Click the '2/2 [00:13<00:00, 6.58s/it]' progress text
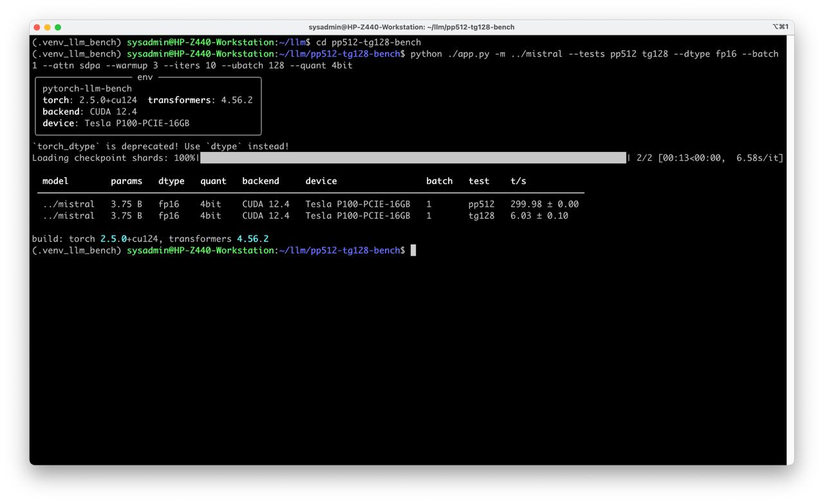This screenshot has height=504, width=824. pyautogui.click(x=709, y=158)
